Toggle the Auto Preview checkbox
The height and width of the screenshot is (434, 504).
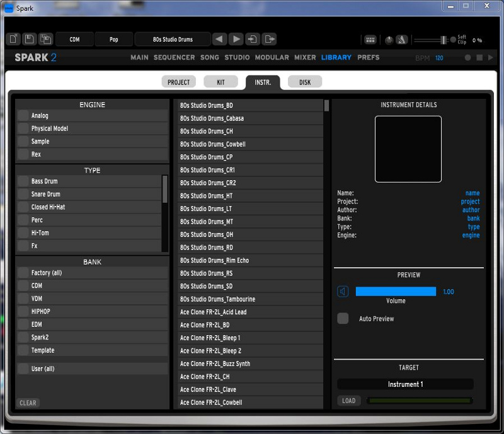pyautogui.click(x=343, y=319)
